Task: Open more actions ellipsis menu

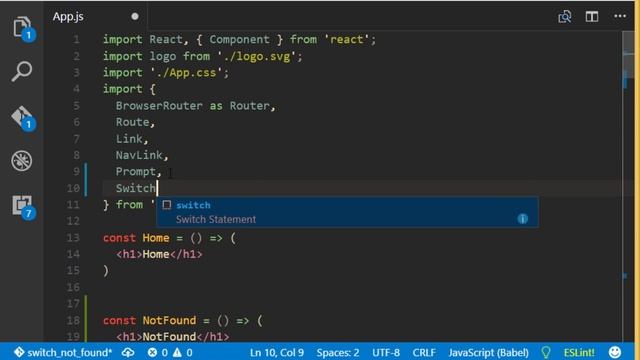Action: tap(620, 16)
